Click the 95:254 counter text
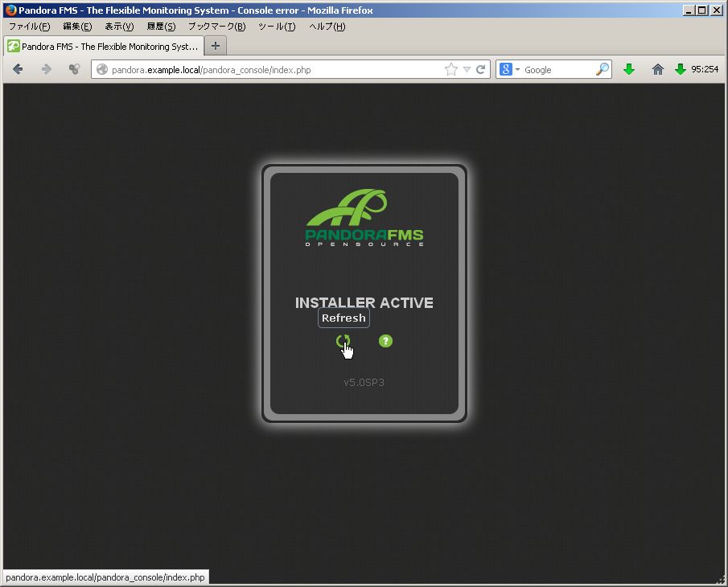The height and width of the screenshot is (587, 728). 705,69
